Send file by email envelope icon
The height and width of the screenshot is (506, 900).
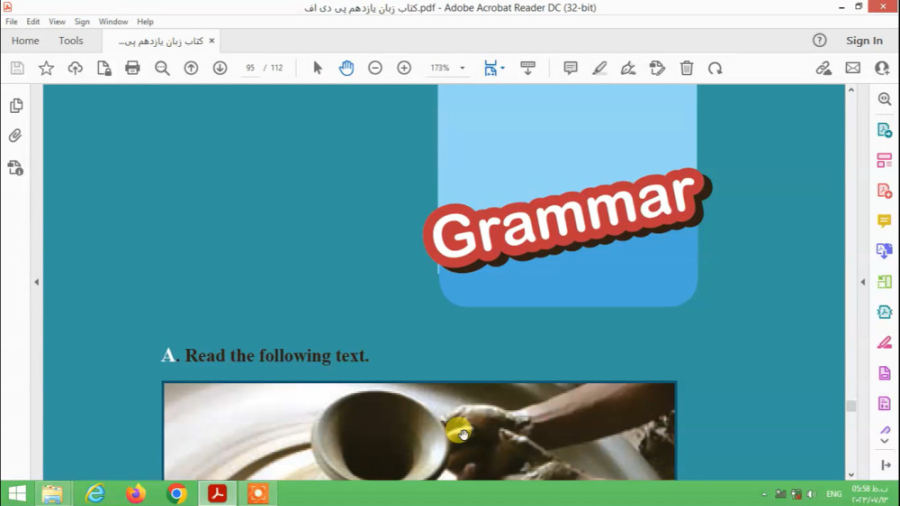point(853,68)
